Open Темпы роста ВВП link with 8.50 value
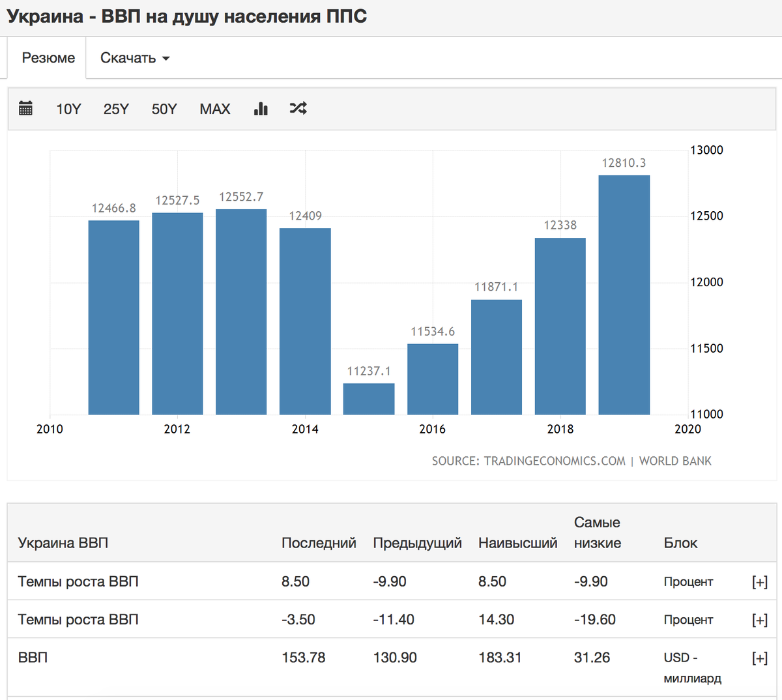Image resolution: width=782 pixels, height=700 pixels. pyautogui.click(x=78, y=581)
